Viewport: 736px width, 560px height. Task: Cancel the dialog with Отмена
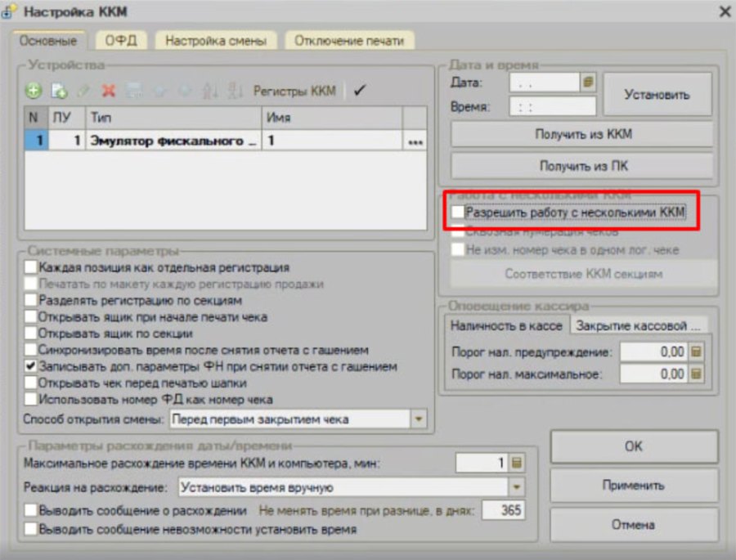coord(634,524)
